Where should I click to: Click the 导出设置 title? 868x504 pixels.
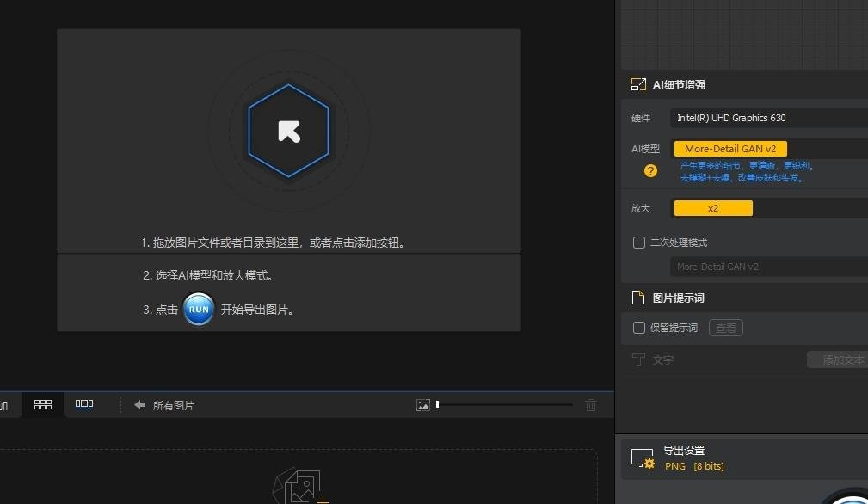pos(684,451)
